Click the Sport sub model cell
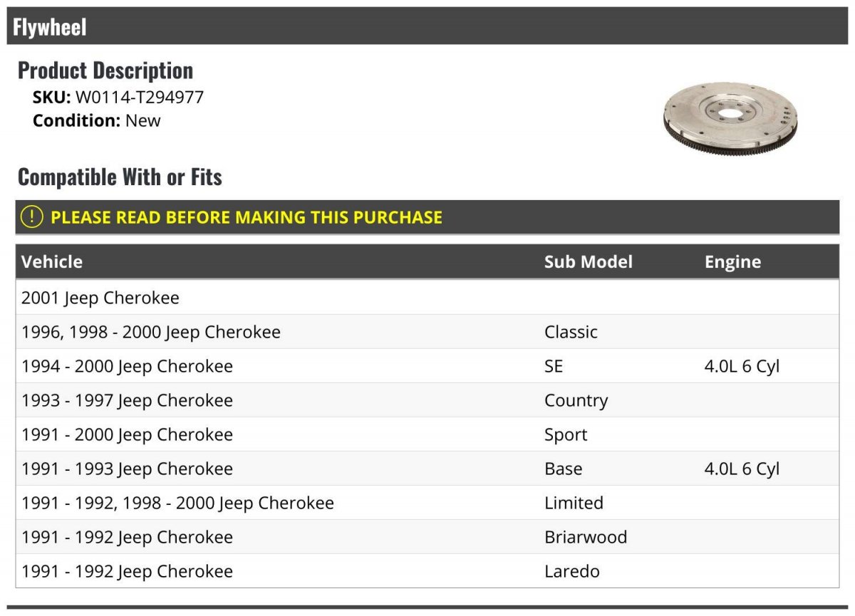Viewport: 855px width, 616px height. 566,434
